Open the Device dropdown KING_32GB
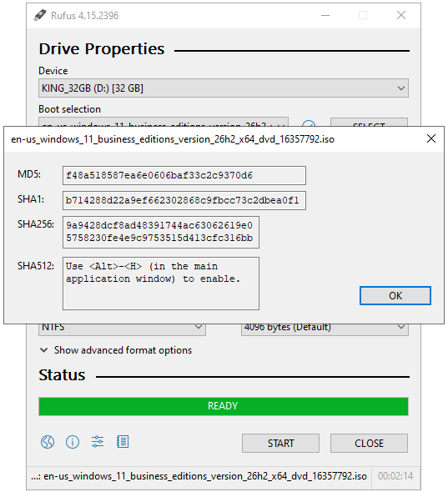448x492 pixels. coord(224,88)
